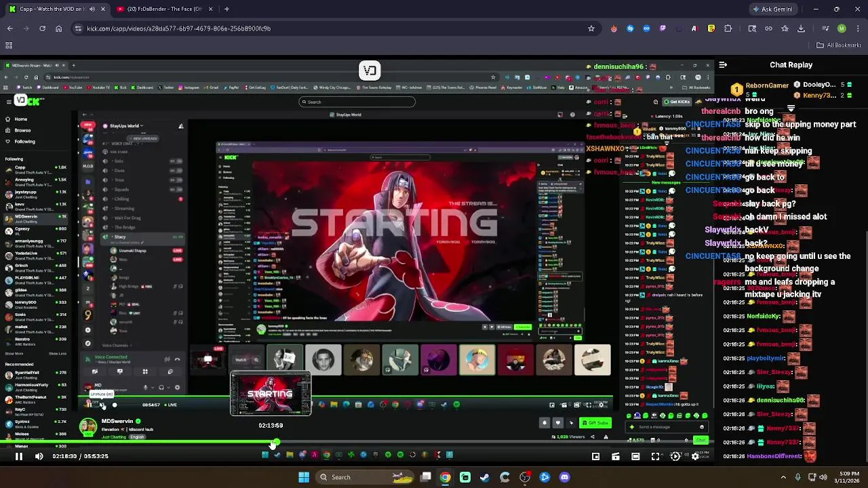Image resolution: width=868 pixels, height=488 pixels.
Task: Mute the VOD player volume
Action: 39,456
